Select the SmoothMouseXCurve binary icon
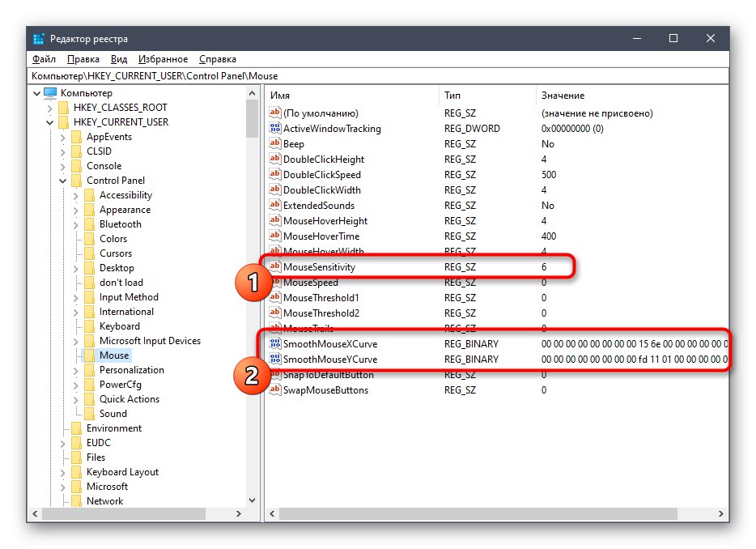 click(275, 344)
